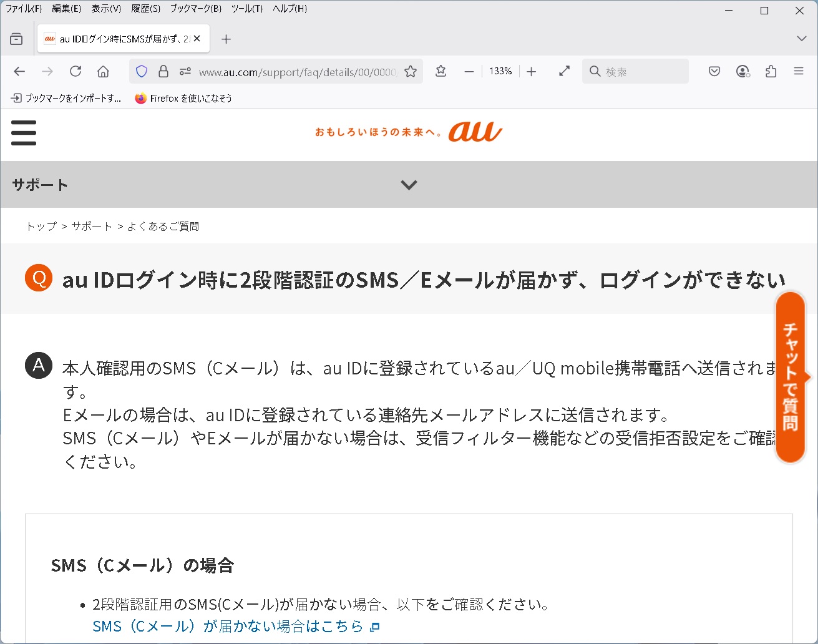818x644 pixels.
Task: Open the ファイル(F) menu
Action: (x=24, y=9)
